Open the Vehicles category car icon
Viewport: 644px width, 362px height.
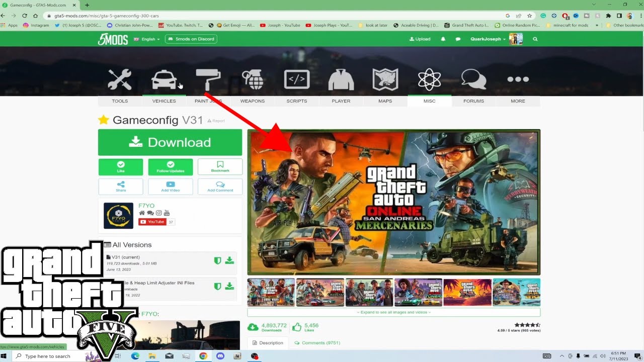(x=164, y=79)
